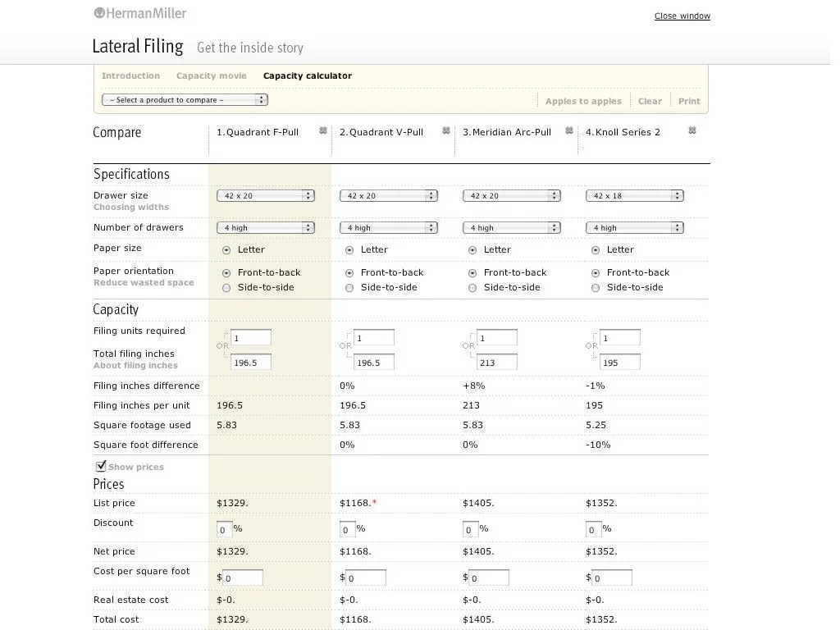840x630 pixels.
Task: Remove Quadrant F-Pull column with its X icon
Action: click(x=323, y=130)
